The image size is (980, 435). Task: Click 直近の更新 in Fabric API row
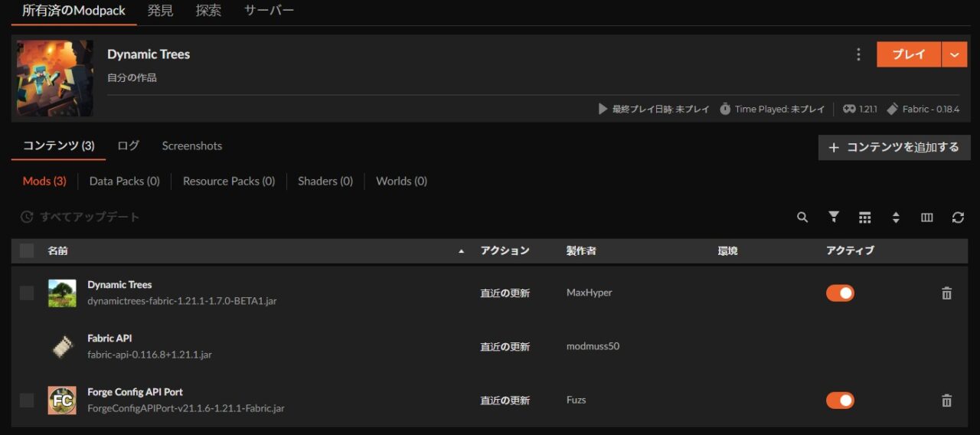tap(505, 347)
